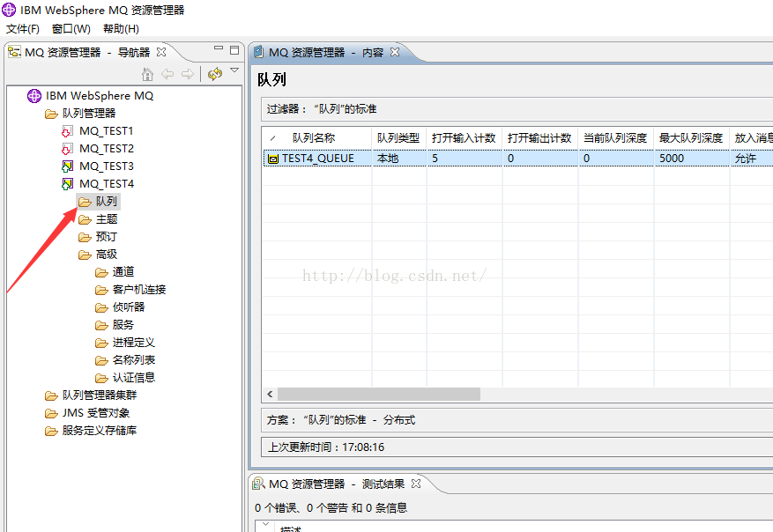The image size is (773, 532).
Task: Click the test results tab icon
Action: [x=258, y=484]
